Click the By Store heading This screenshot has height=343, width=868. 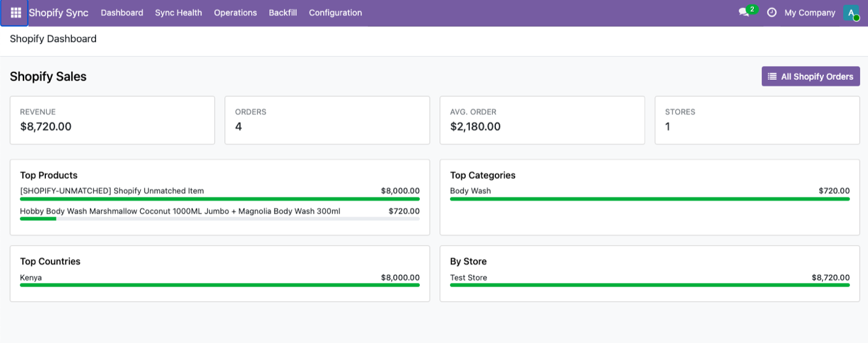coord(468,261)
